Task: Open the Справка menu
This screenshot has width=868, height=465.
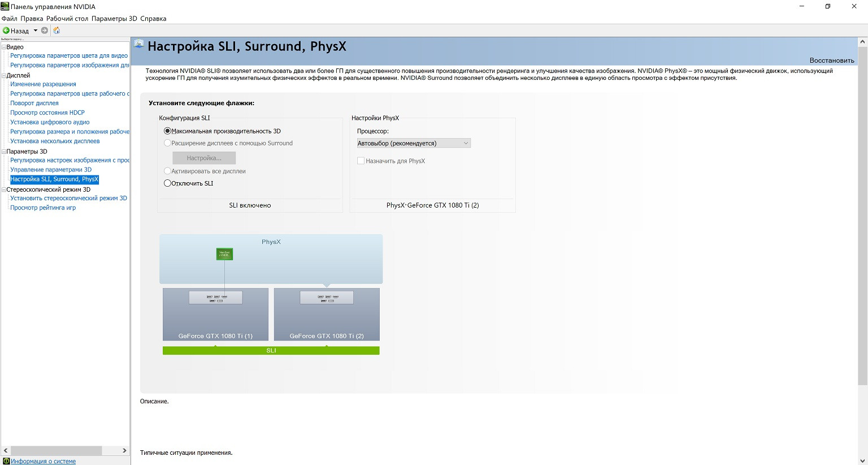Action: point(153,19)
